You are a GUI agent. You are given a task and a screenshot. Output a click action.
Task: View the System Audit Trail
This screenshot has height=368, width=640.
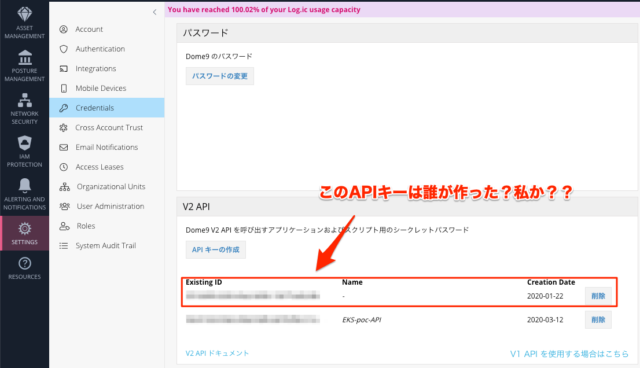(107, 246)
